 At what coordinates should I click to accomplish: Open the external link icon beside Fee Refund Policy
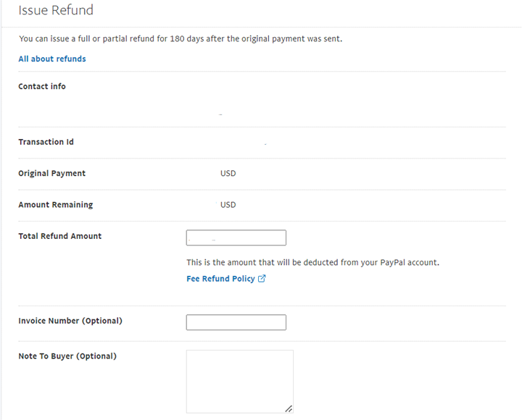tap(262, 278)
